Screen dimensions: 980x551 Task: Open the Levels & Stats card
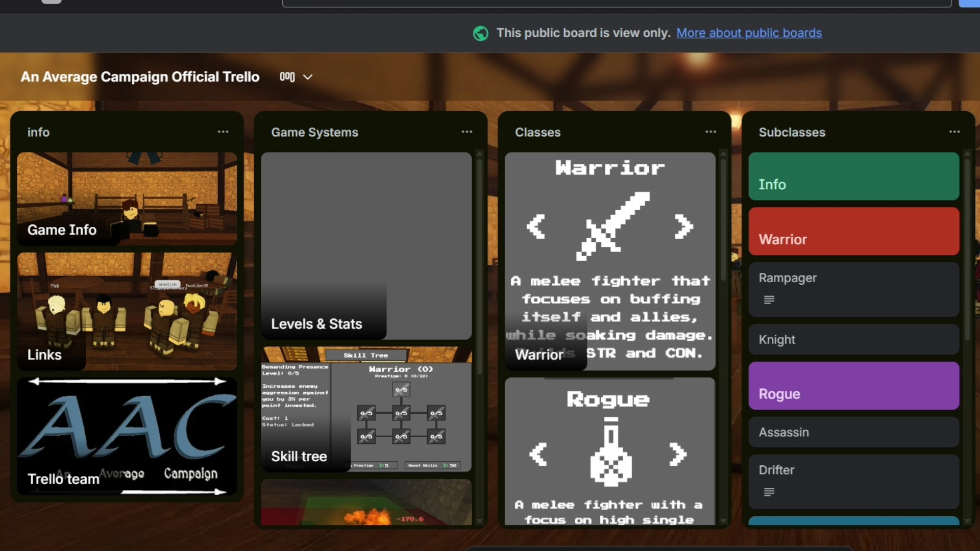[366, 245]
